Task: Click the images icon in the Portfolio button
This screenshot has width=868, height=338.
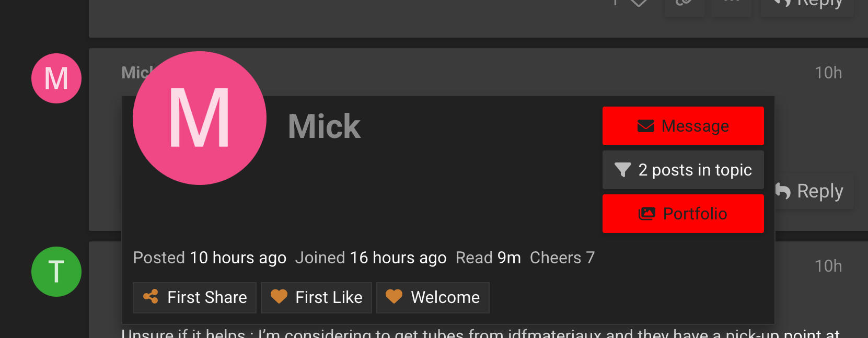Action: pyautogui.click(x=646, y=214)
